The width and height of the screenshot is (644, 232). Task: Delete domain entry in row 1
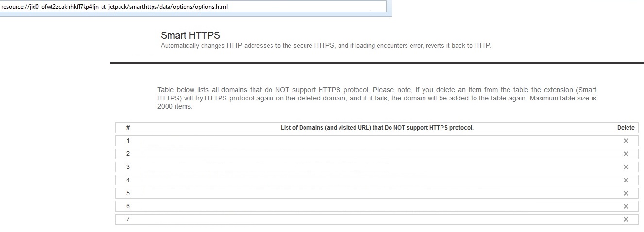(x=626, y=141)
